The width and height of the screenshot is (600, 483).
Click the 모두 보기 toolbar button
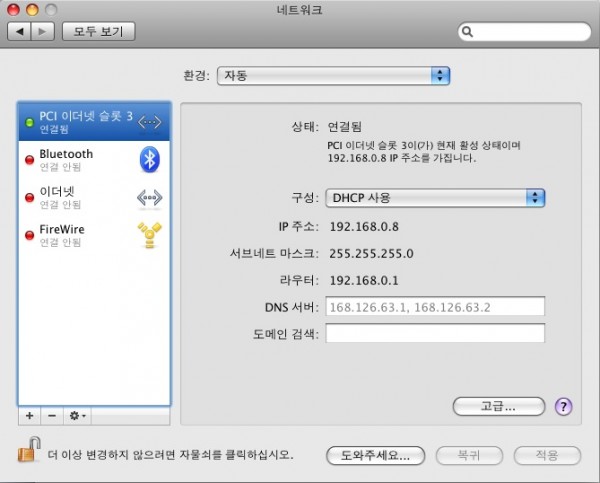tap(98, 32)
